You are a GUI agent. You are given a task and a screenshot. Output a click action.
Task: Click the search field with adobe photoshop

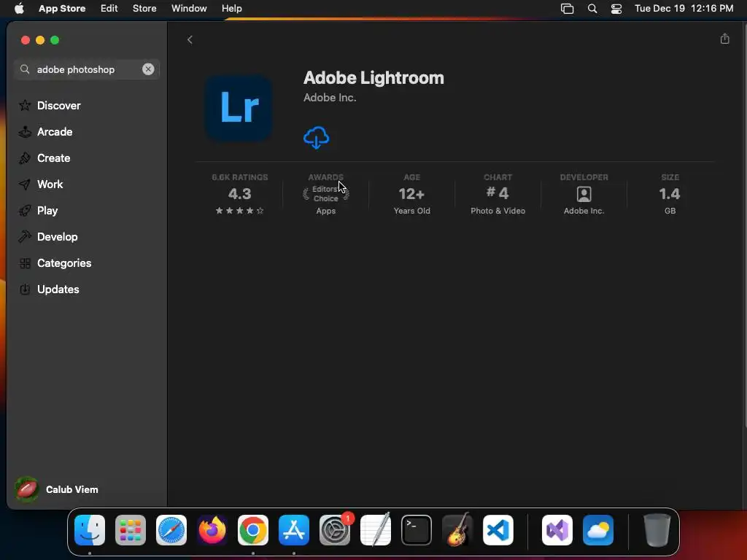86,69
